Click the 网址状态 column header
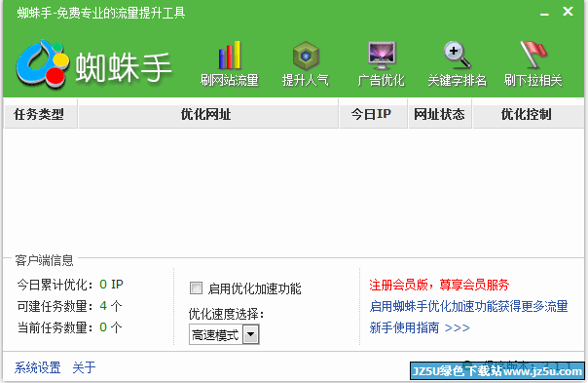The width and height of the screenshot is (588, 383). 439,114
